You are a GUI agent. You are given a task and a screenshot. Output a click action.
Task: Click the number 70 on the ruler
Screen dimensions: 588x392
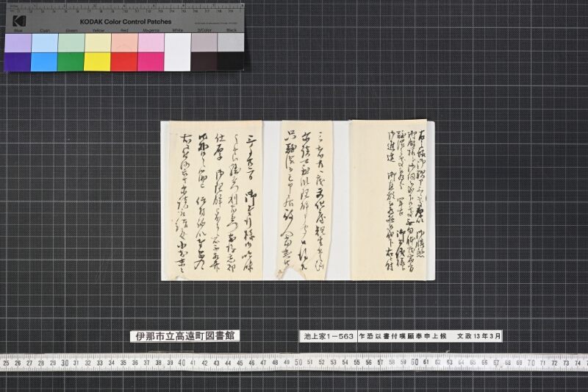point(531,363)
